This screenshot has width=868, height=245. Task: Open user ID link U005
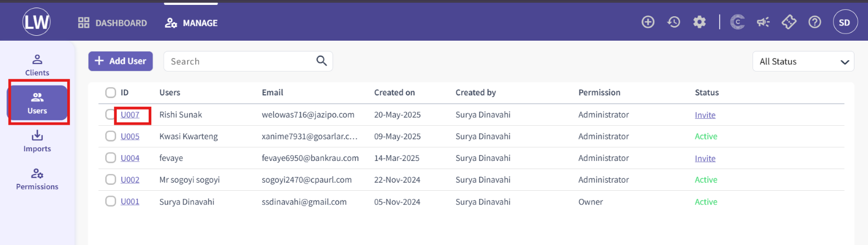pyautogui.click(x=130, y=137)
